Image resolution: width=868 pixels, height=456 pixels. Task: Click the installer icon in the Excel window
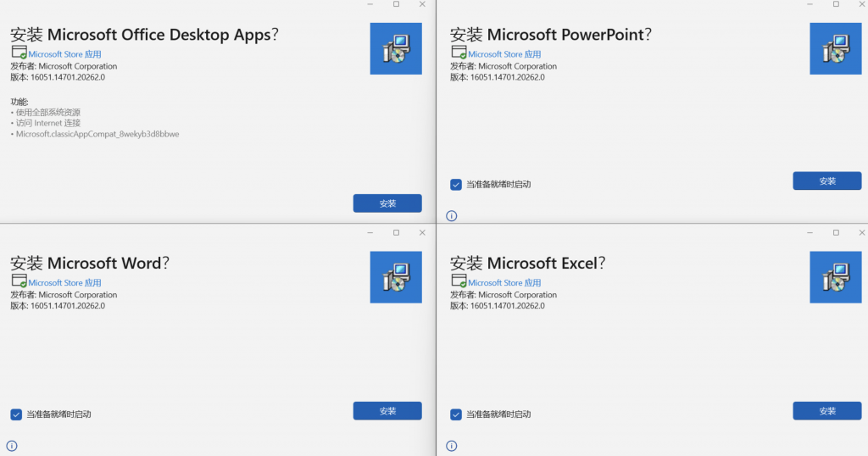pyautogui.click(x=835, y=277)
